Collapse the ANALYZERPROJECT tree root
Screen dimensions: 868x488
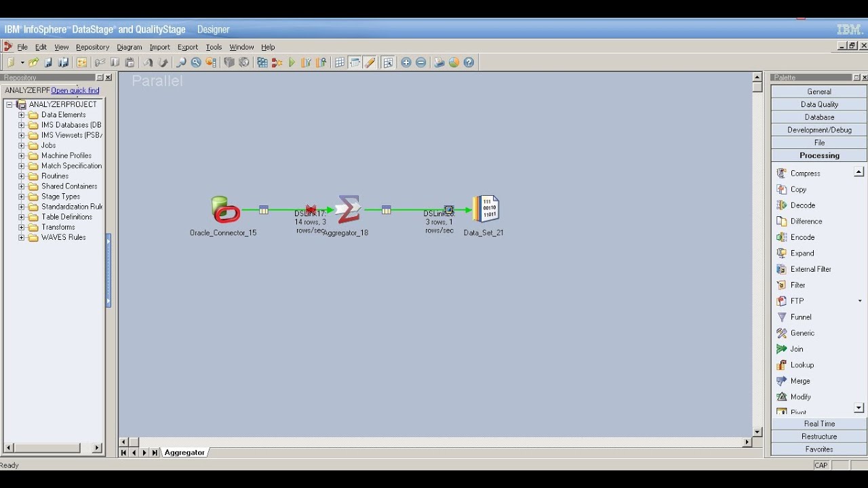9,104
